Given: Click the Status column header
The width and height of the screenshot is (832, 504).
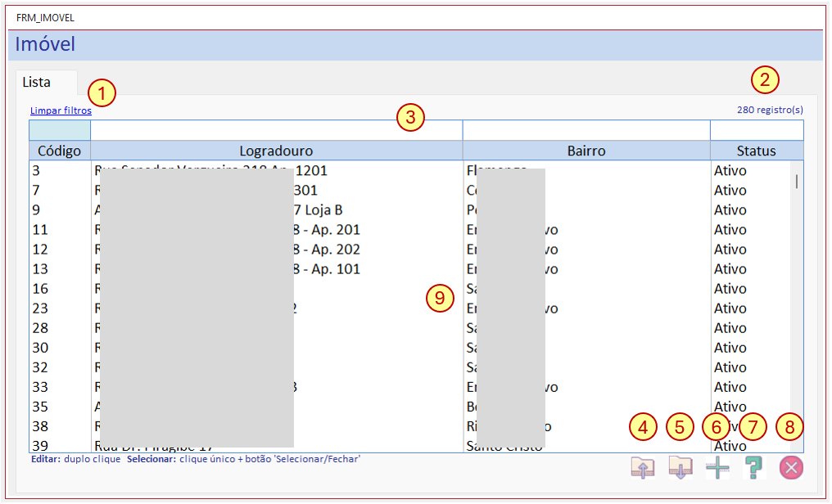Looking at the screenshot, I should pos(757,151).
